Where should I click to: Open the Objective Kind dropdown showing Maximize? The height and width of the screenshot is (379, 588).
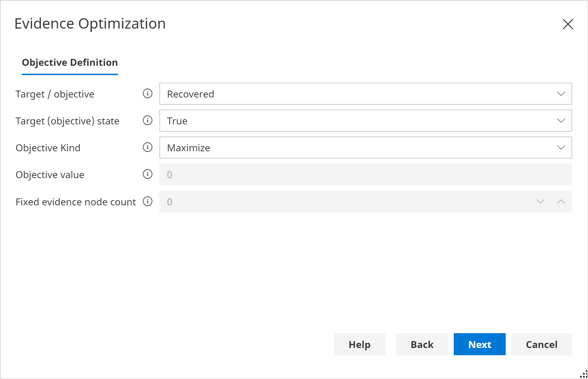tap(365, 147)
